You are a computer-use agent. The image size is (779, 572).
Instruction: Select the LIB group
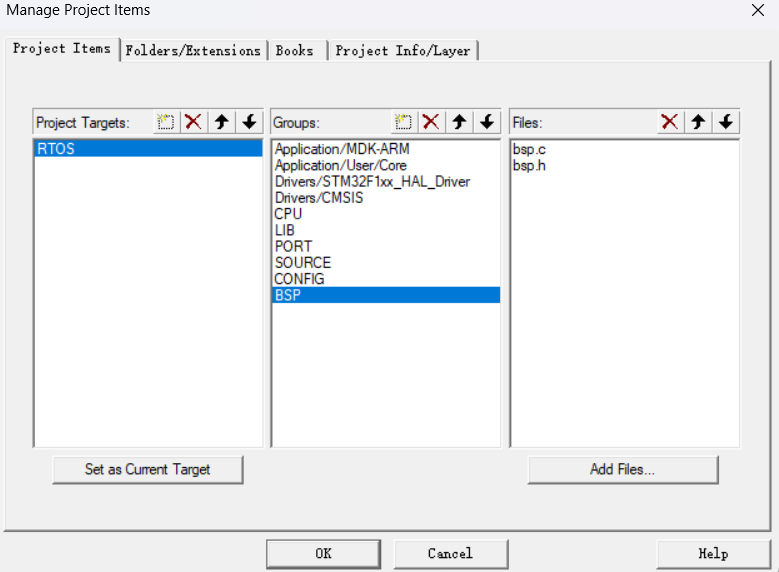pyautogui.click(x=386, y=231)
